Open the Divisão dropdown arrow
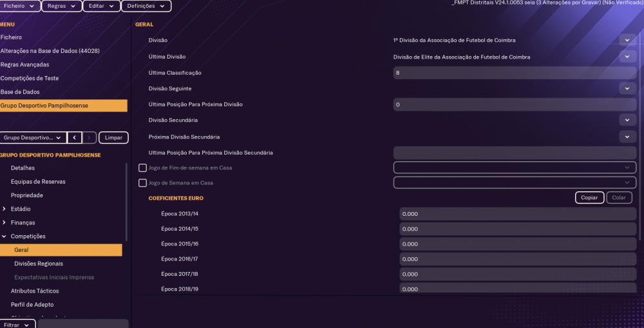The height and width of the screenshot is (328, 644). point(627,41)
